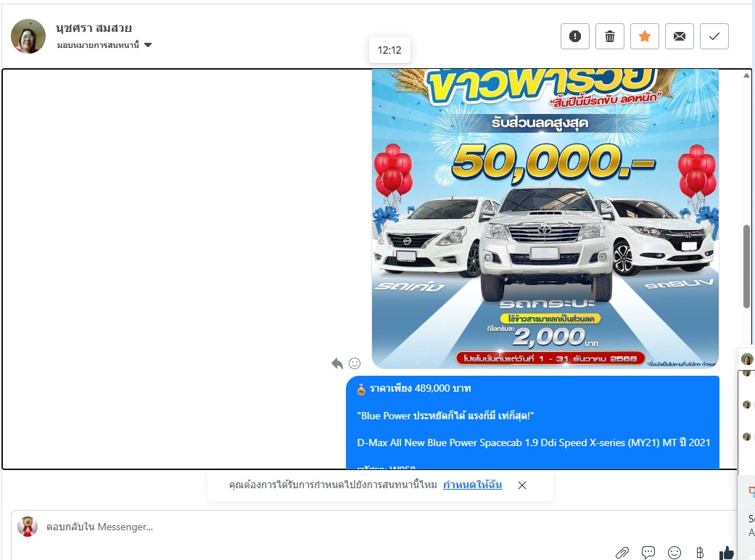This screenshot has height=560, width=755.
Task: Mark conversation done with checkmark icon
Action: click(x=714, y=36)
